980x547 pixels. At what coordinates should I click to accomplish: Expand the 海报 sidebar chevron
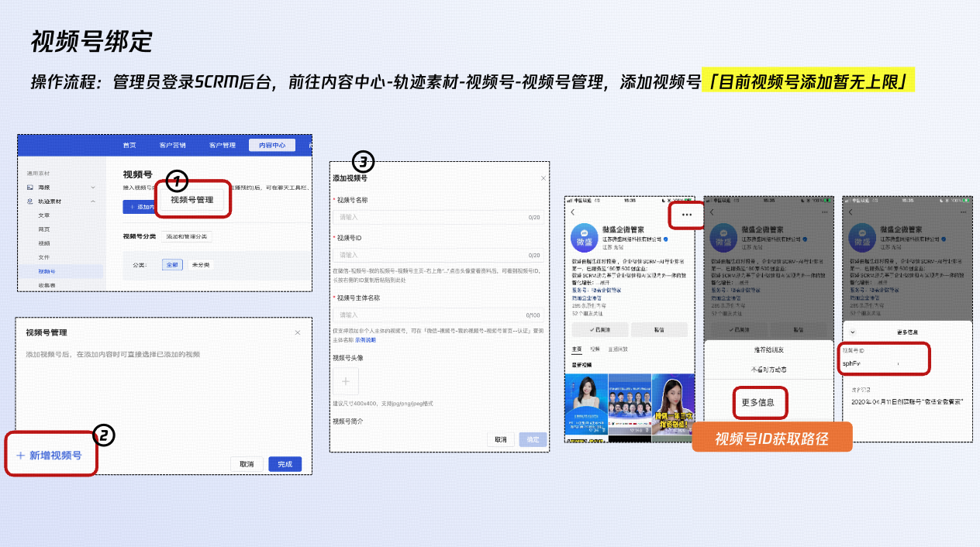click(93, 187)
